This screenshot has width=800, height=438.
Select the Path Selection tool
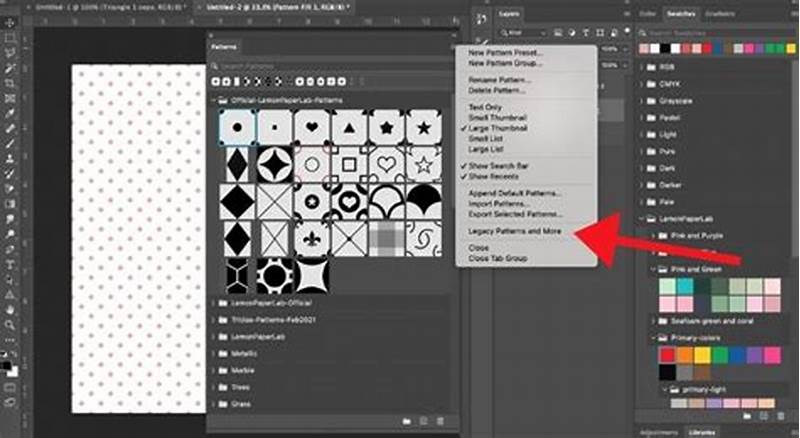point(10,280)
